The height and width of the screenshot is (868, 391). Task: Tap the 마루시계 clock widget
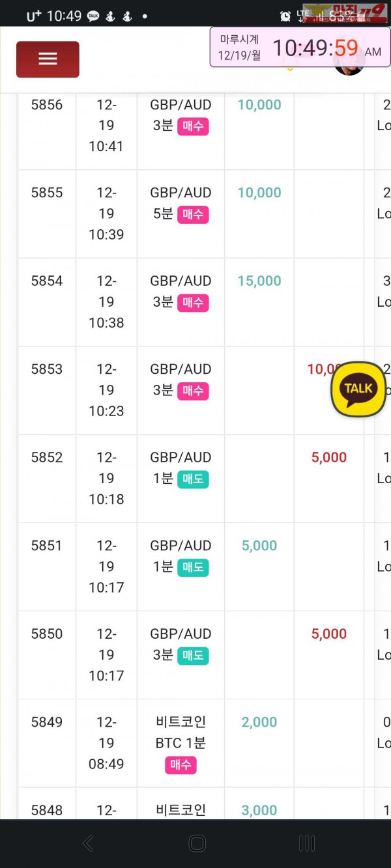click(299, 47)
